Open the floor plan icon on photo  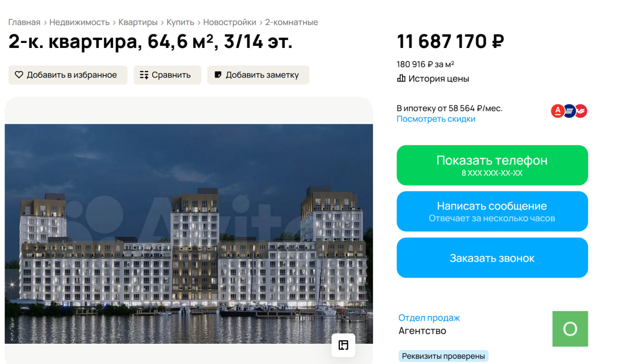(x=343, y=345)
